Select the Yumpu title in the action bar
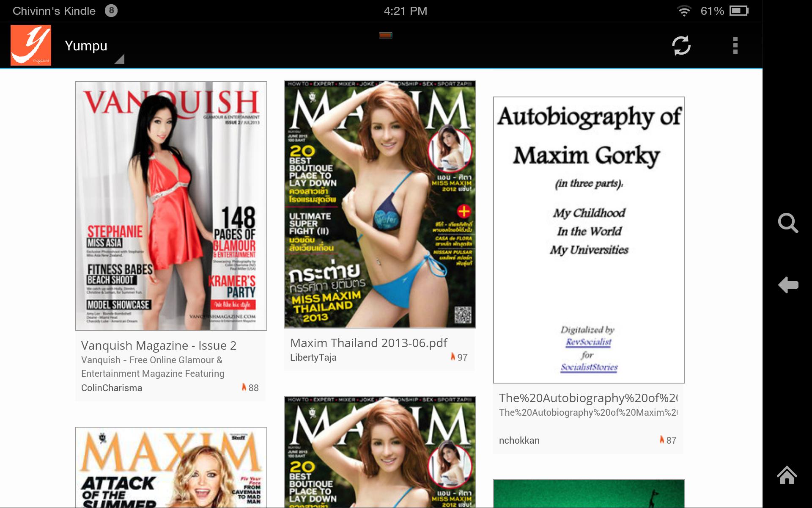 pyautogui.click(x=85, y=45)
